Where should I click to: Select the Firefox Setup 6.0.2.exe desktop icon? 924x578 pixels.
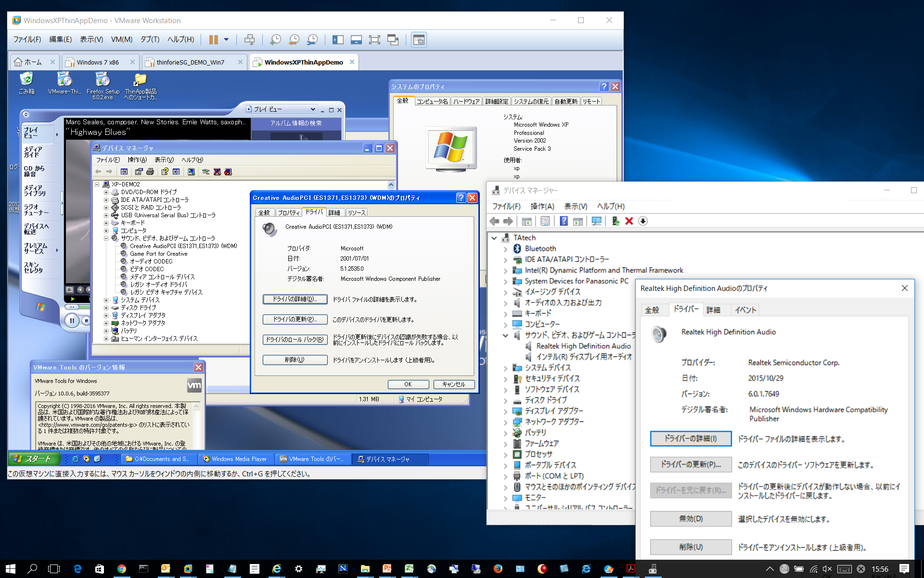point(103,86)
